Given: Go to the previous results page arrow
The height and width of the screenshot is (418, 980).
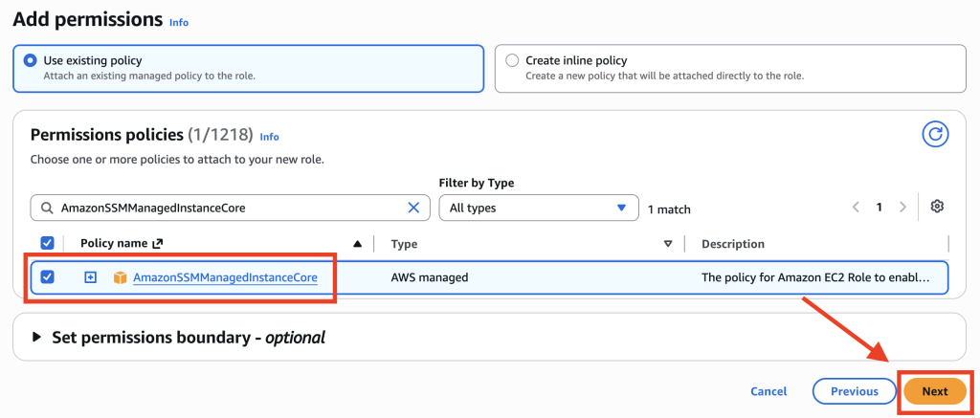Looking at the screenshot, I should click(856, 208).
